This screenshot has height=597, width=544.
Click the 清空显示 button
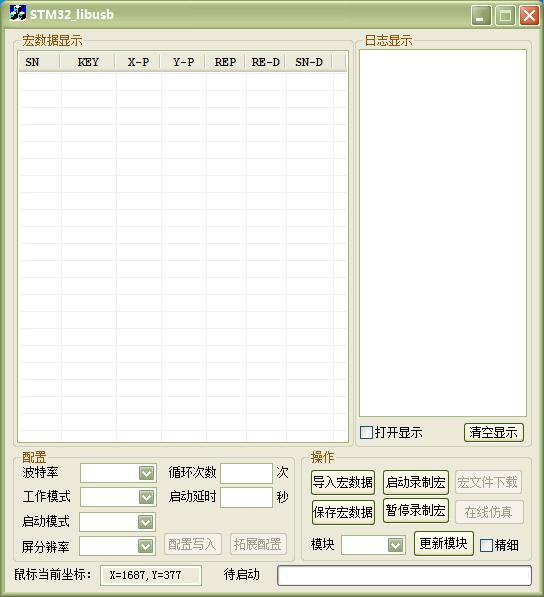click(x=494, y=432)
